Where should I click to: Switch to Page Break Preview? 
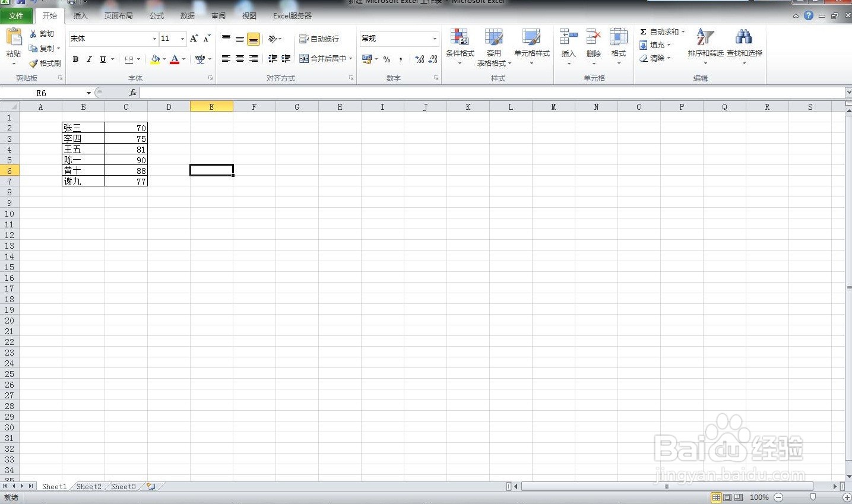point(739,497)
